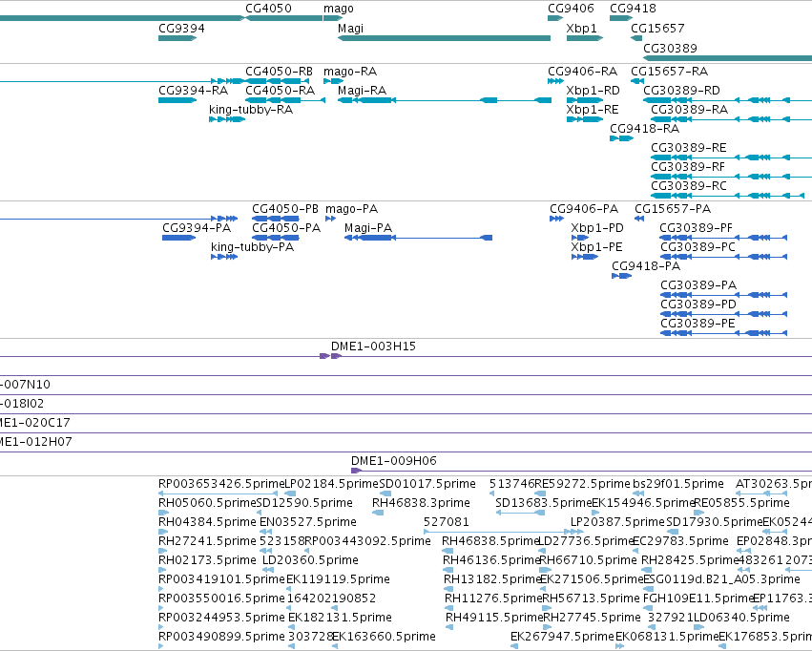Click the king-tubby-RA transcript label

point(251,109)
